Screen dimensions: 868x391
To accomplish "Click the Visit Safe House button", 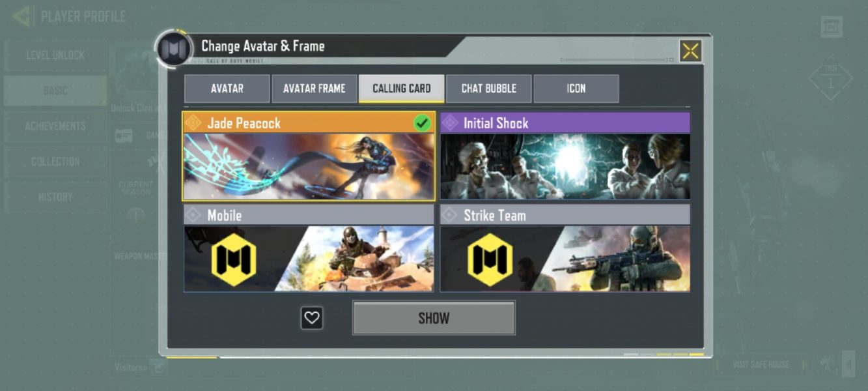I will [760, 364].
